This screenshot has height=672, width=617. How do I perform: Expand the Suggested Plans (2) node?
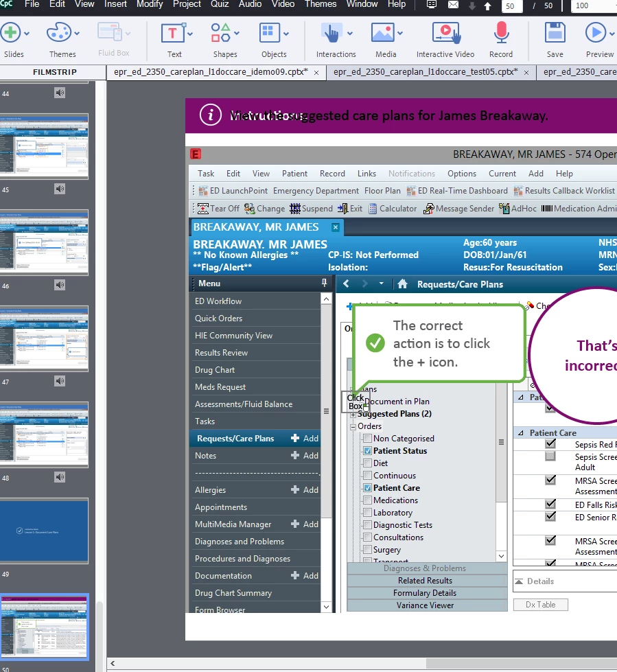(353, 415)
